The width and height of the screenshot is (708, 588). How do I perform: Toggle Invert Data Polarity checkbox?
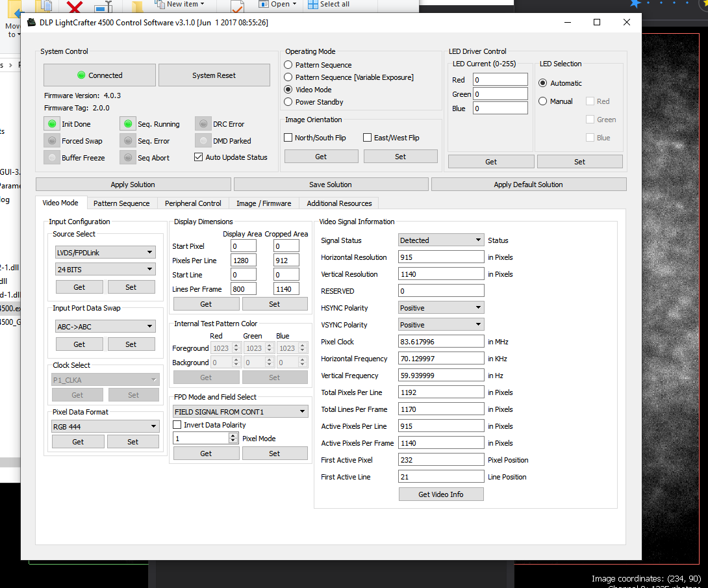pos(177,424)
